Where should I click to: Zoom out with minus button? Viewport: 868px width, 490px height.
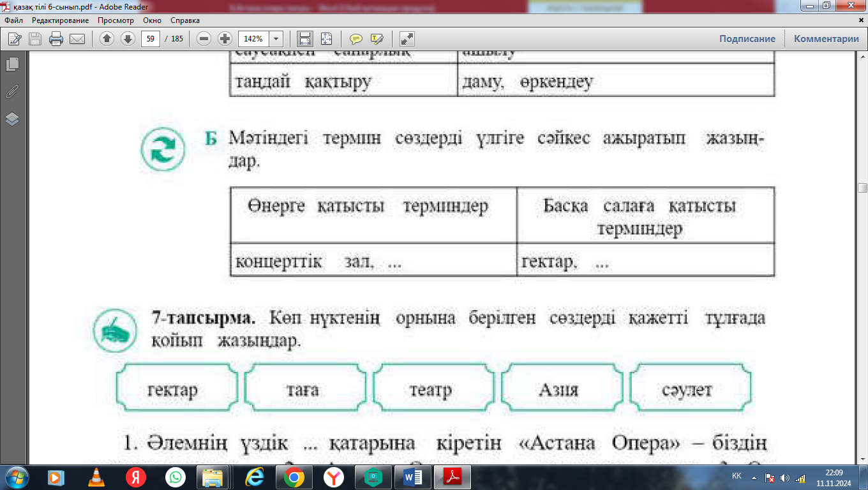204,39
